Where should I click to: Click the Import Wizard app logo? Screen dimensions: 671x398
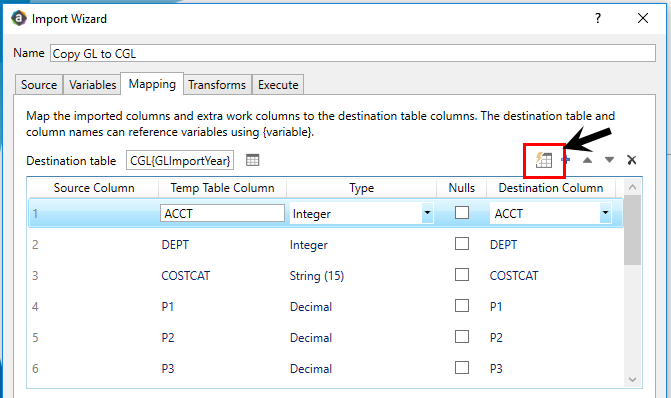(18, 18)
